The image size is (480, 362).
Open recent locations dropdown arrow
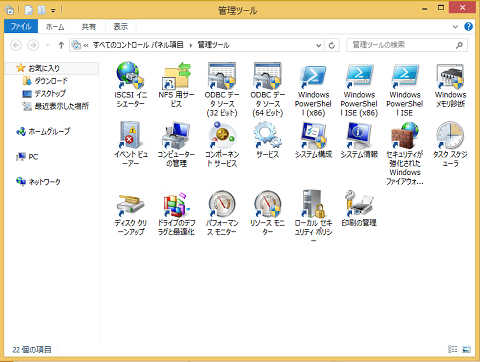pos(48,45)
